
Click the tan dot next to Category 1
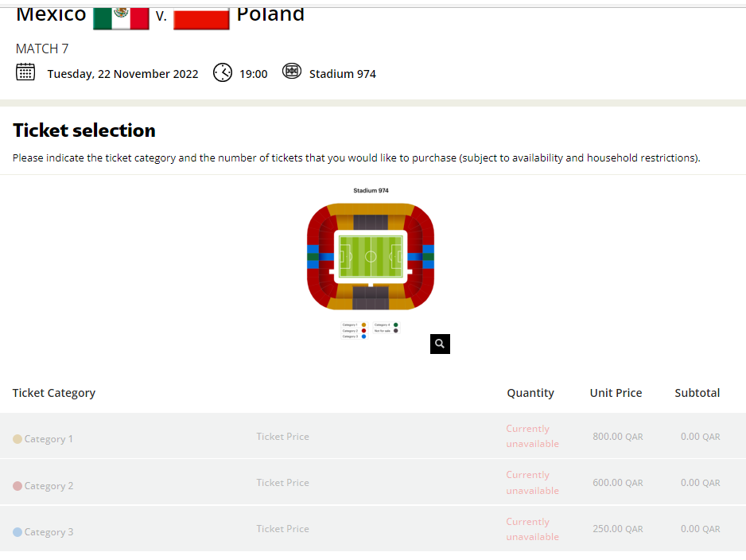(17, 438)
